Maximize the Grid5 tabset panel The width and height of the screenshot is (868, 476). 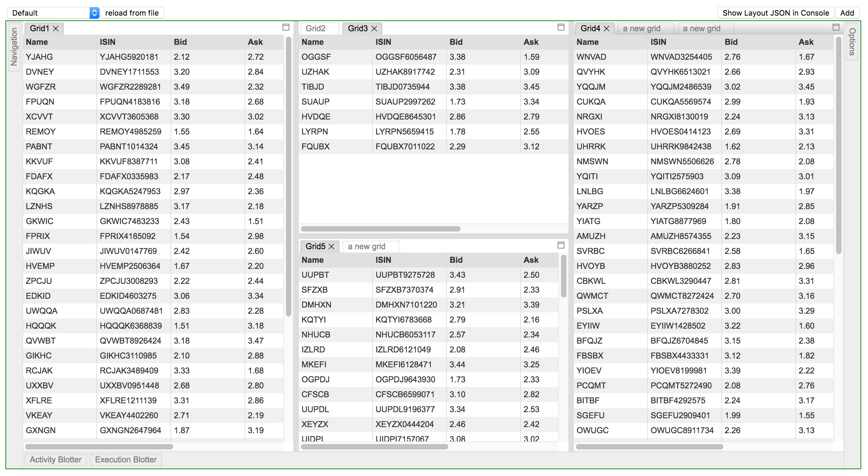(561, 245)
